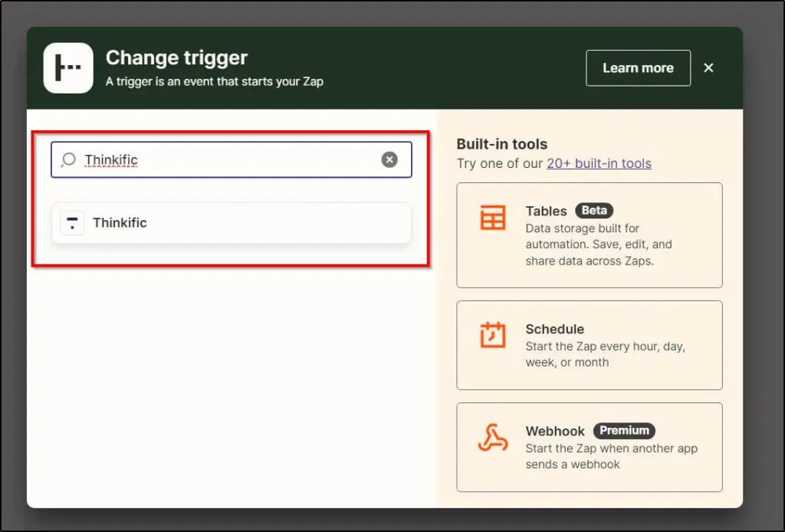Click the Beta badge next to Tables
The height and width of the screenshot is (532, 785).
coord(594,211)
